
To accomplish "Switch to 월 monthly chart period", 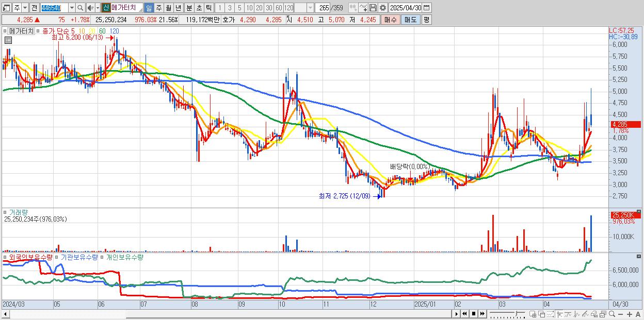I will coord(168,8).
